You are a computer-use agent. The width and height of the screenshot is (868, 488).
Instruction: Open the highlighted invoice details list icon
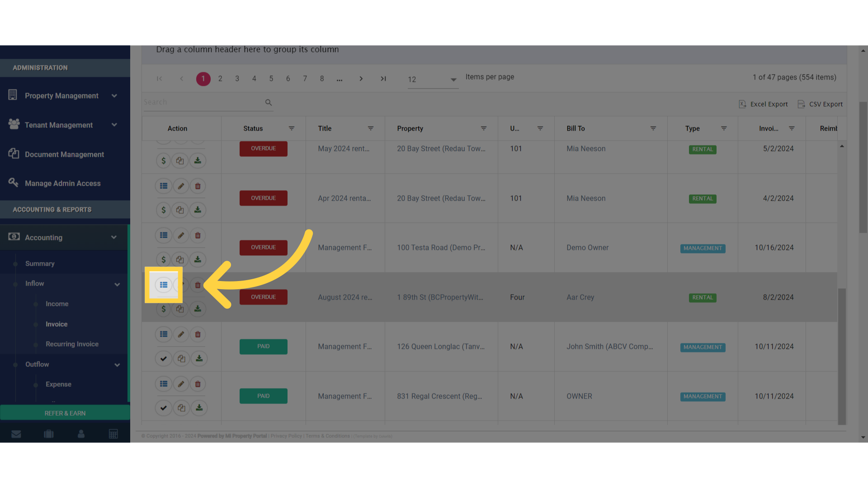163,285
